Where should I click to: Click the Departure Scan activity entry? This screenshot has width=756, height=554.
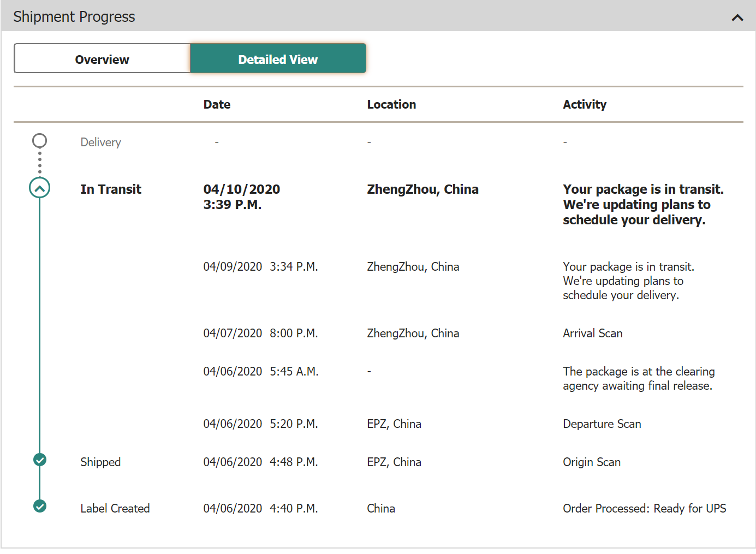(602, 424)
